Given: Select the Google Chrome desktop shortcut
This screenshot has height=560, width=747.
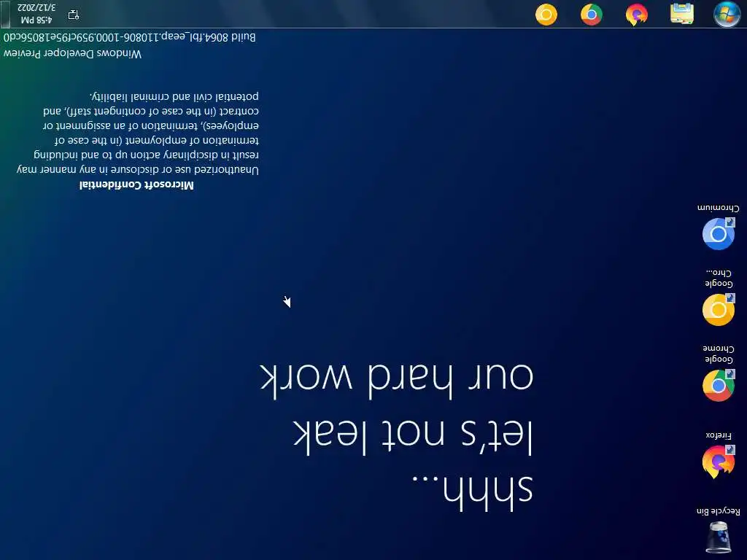Looking at the screenshot, I should click(x=719, y=373).
